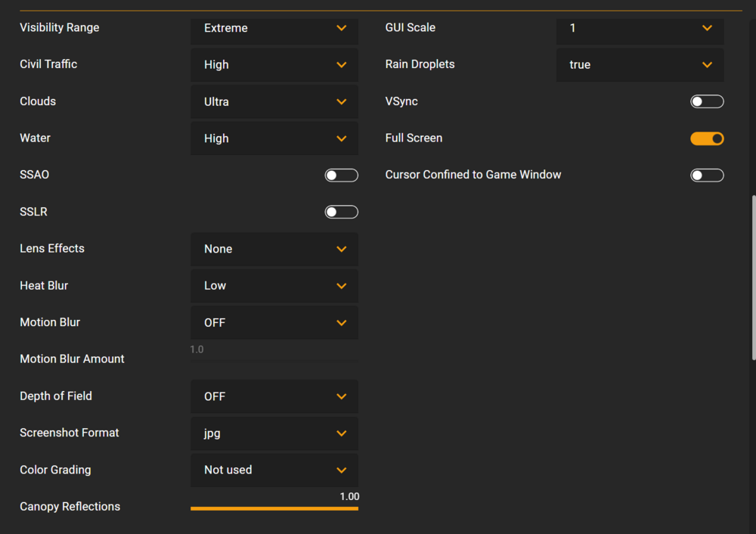Click the Rain Droplets chevron arrow
756x534 pixels.
707,65
